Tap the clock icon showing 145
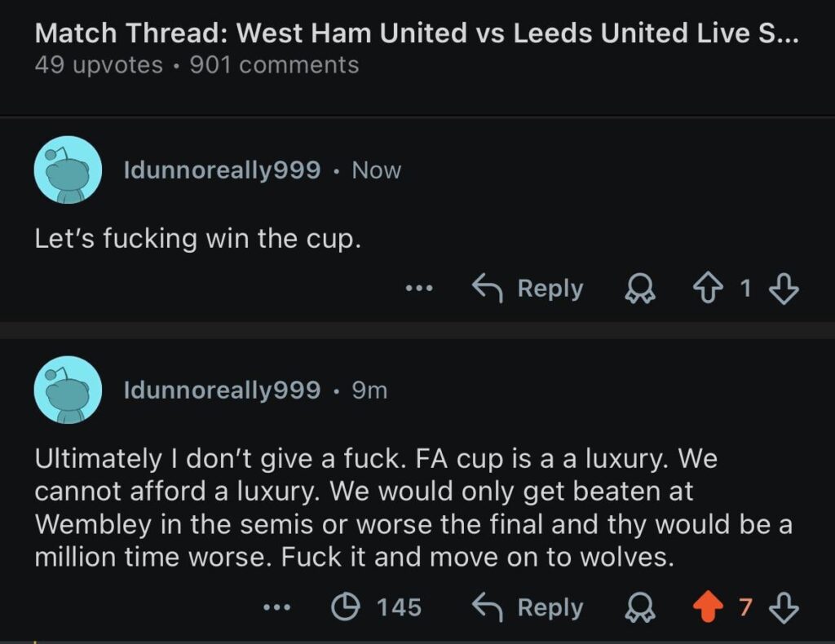This screenshot has width=835, height=644. 347,607
